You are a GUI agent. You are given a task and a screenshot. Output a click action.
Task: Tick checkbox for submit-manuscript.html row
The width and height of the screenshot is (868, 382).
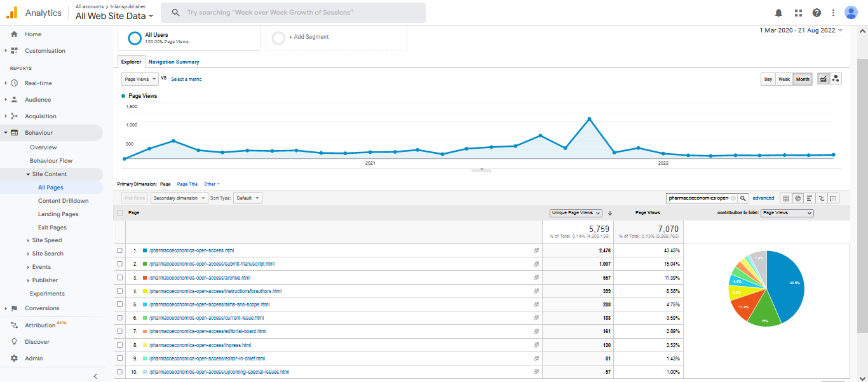coord(120,264)
